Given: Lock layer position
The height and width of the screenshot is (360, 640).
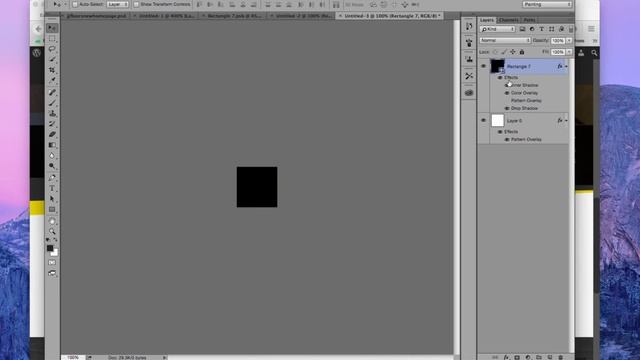Looking at the screenshot, I should click(x=513, y=52).
